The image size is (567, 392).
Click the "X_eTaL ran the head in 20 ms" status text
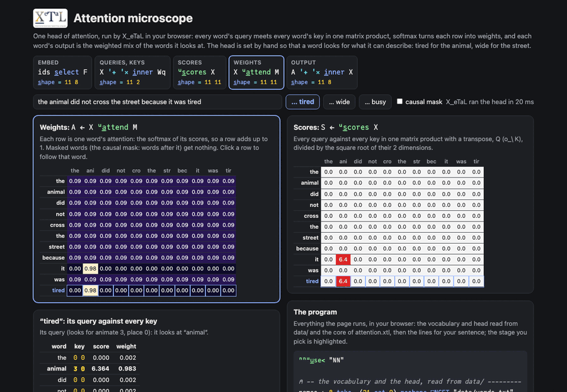490,102
